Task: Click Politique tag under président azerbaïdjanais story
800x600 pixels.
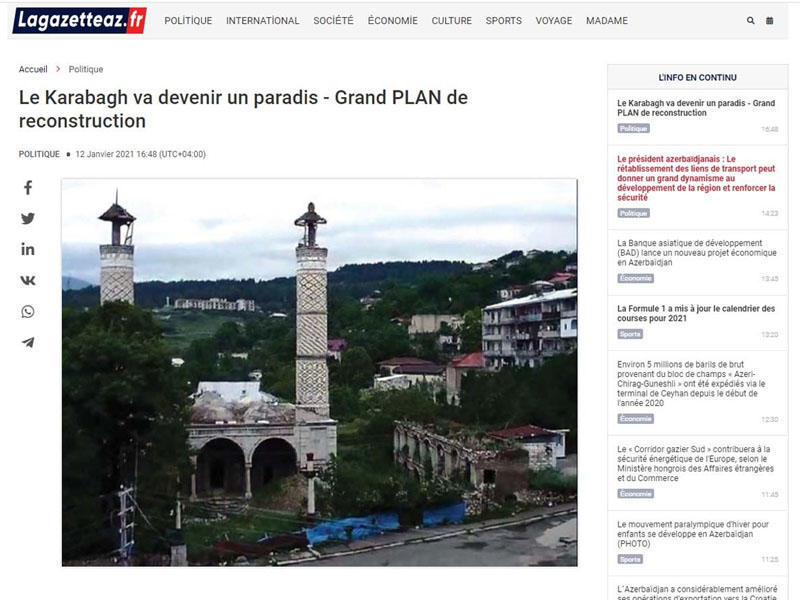Action: (633, 213)
